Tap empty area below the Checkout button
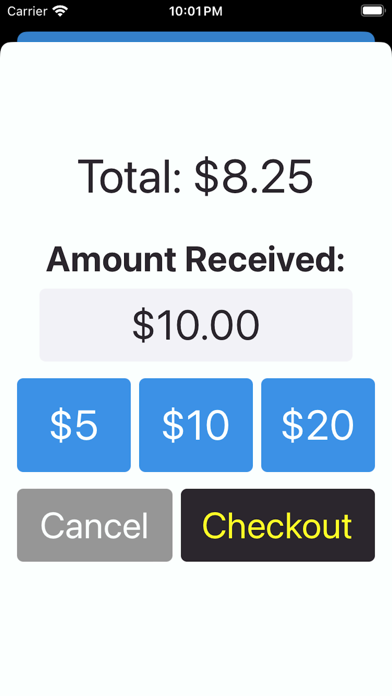Screen dimensions: 392x696 click(196, 626)
